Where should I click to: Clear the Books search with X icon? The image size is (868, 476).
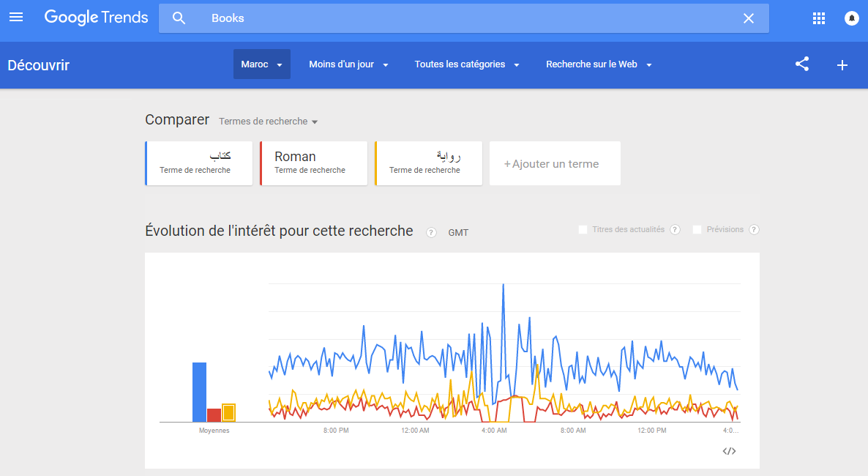click(x=749, y=18)
